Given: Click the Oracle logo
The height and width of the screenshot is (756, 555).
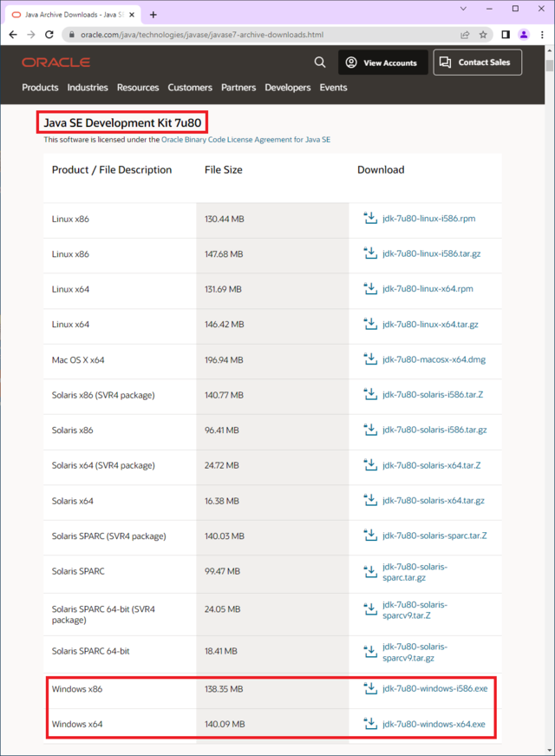Looking at the screenshot, I should [x=55, y=62].
